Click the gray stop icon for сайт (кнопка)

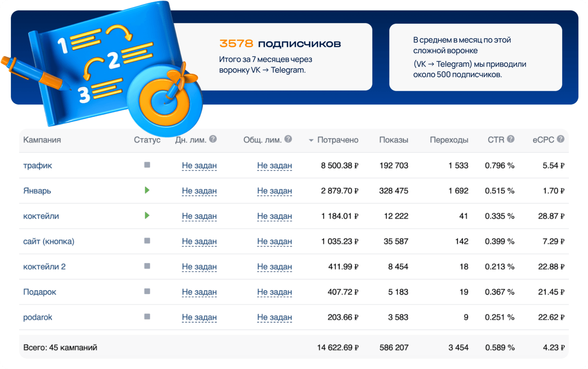(147, 241)
